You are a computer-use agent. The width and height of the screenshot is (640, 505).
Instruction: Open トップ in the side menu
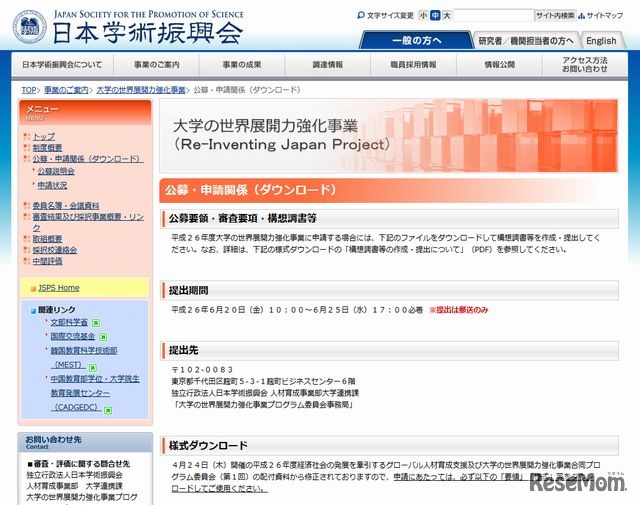click(x=44, y=136)
